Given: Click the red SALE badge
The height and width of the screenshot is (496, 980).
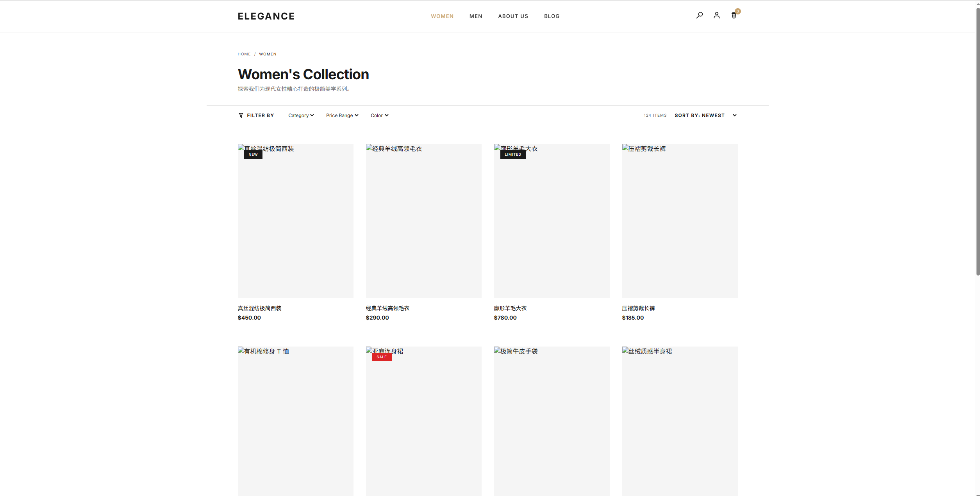Looking at the screenshot, I should click(382, 357).
